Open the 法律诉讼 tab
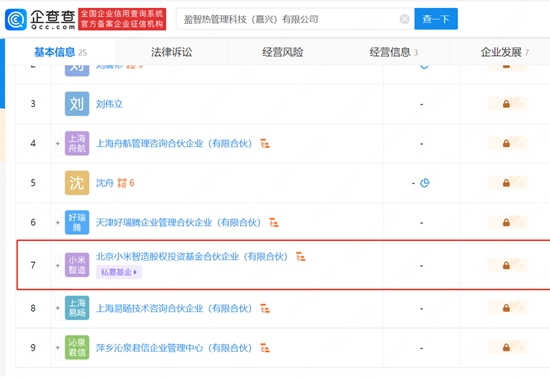Image resolution: width=550 pixels, height=378 pixels. click(172, 52)
